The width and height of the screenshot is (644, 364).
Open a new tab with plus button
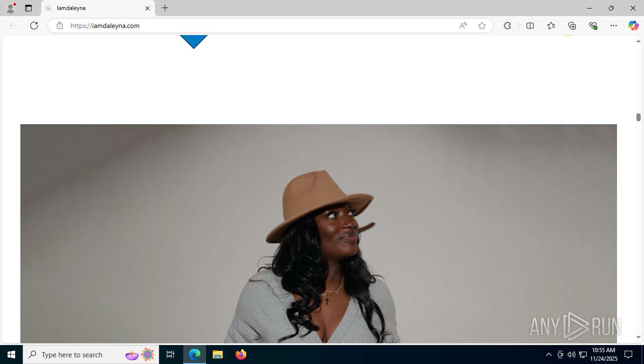[165, 8]
